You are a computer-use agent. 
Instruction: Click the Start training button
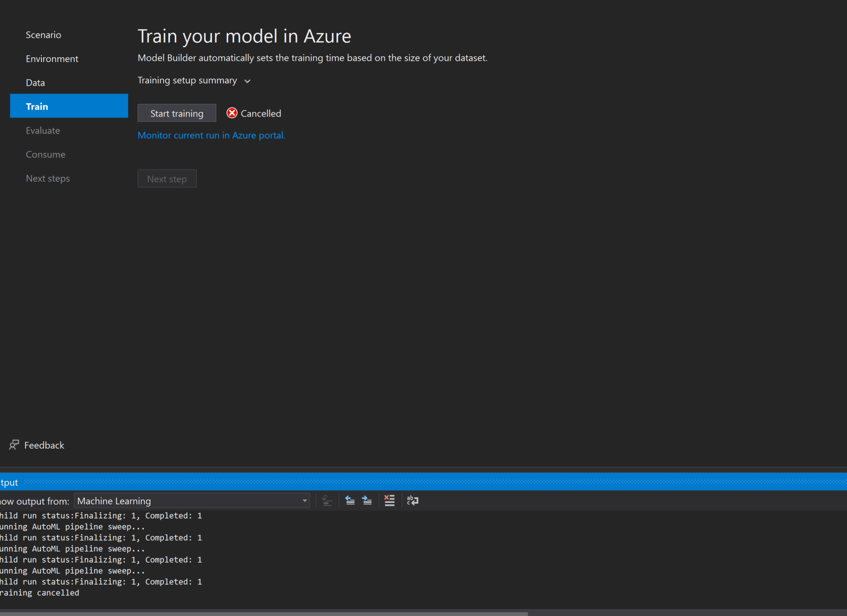177,113
